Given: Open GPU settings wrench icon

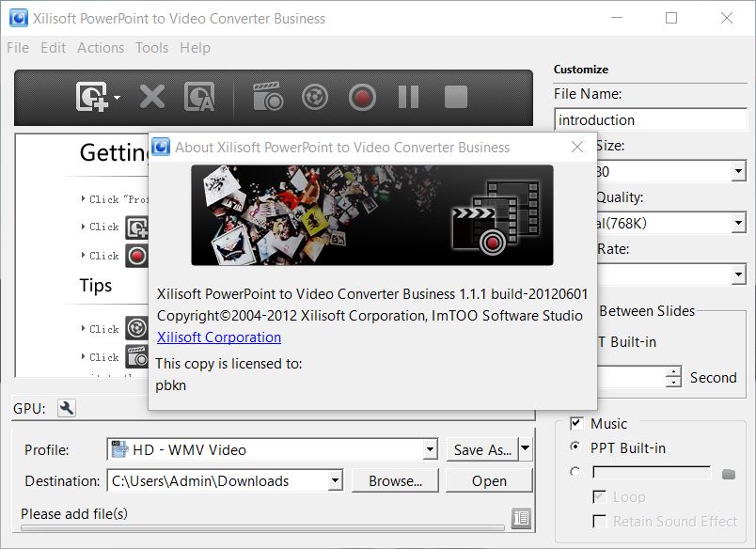Looking at the screenshot, I should click(67, 408).
